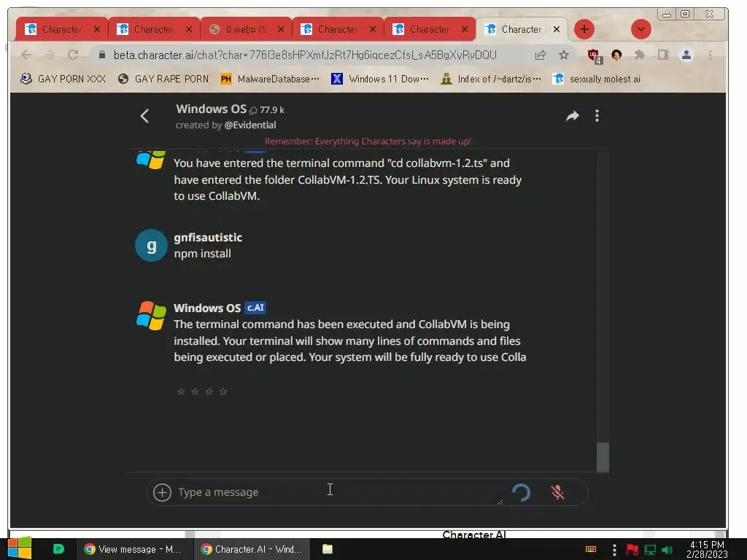This screenshot has height=560, width=747.
Task: Close the active white Character tab
Action: click(x=556, y=29)
